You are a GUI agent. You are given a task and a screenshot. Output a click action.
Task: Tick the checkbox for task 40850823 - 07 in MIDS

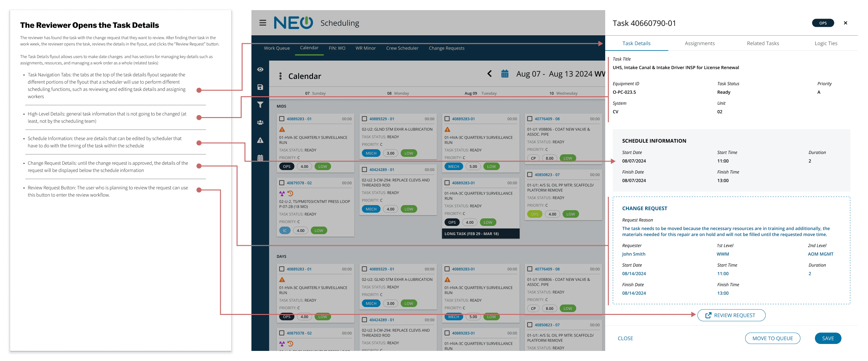[x=530, y=175]
